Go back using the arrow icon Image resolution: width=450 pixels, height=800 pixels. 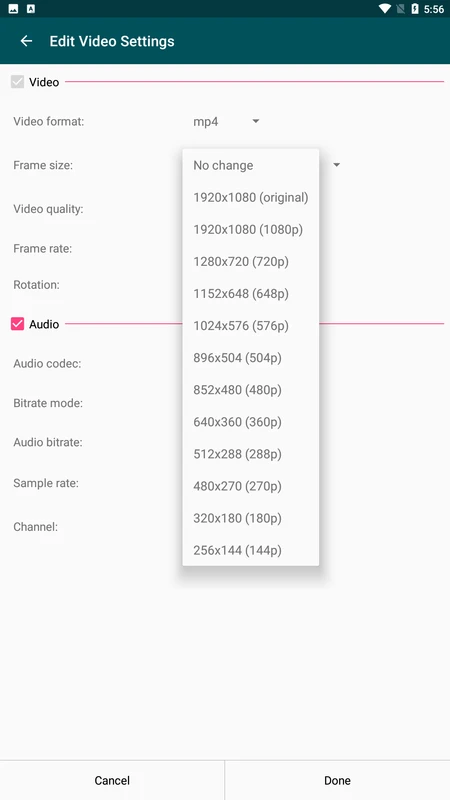pos(26,41)
